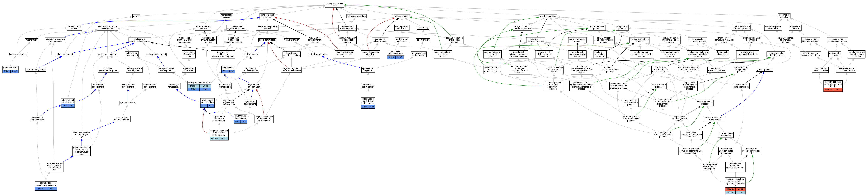Click the 'epithelium migration' node

318,54
